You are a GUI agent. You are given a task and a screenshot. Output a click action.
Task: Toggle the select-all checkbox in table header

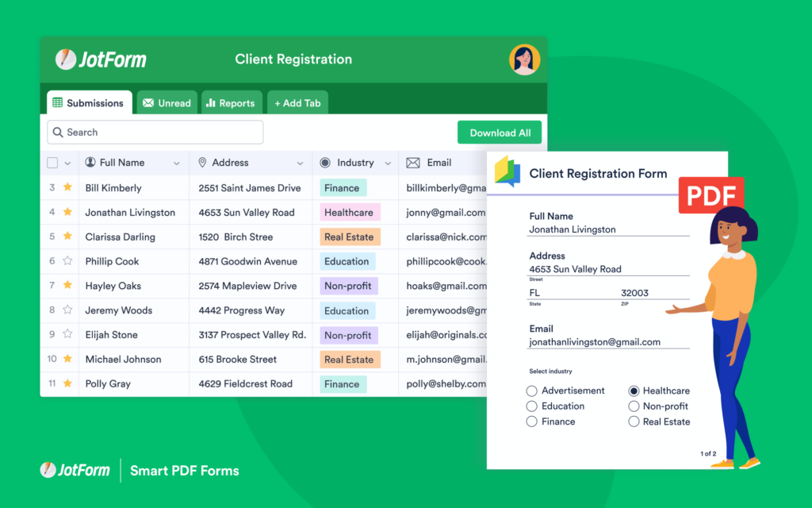[x=52, y=163]
